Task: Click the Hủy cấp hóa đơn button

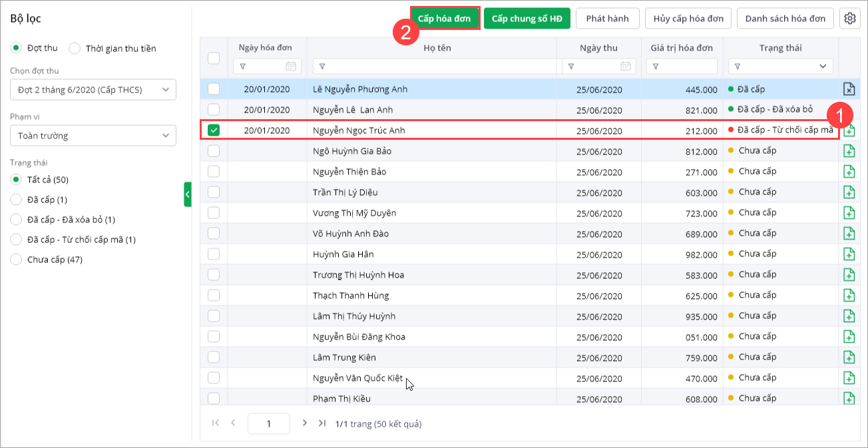Action: pyautogui.click(x=688, y=19)
